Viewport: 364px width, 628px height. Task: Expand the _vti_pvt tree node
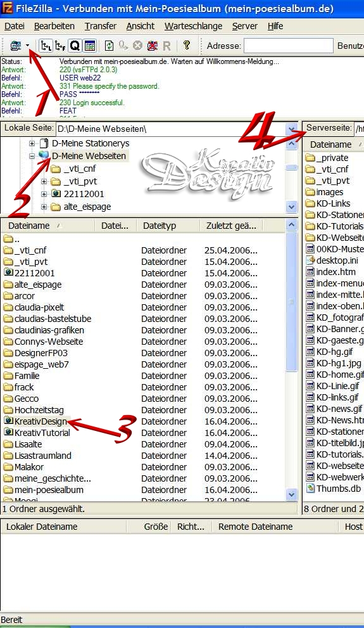tap(44, 181)
